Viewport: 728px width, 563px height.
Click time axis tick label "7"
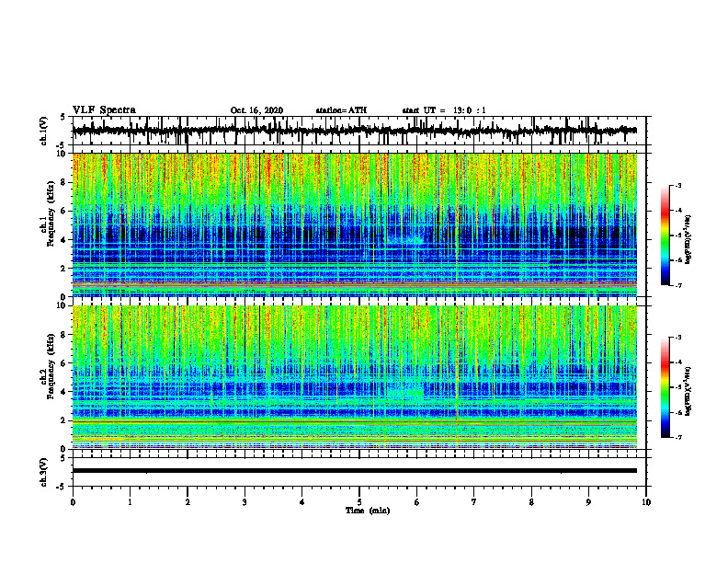click(474, 502)
